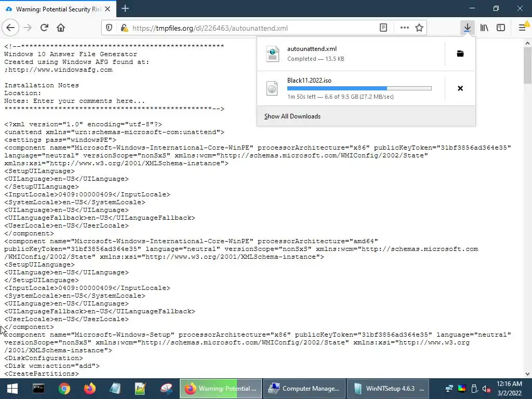
Task: Click the '<CreatePartitions>' line
Action: (x=42, y=374)
